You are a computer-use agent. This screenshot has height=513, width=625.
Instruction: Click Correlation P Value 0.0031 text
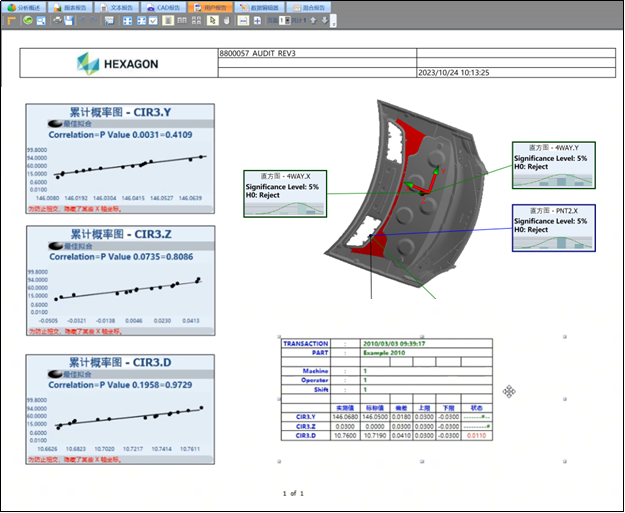point(120,135)
